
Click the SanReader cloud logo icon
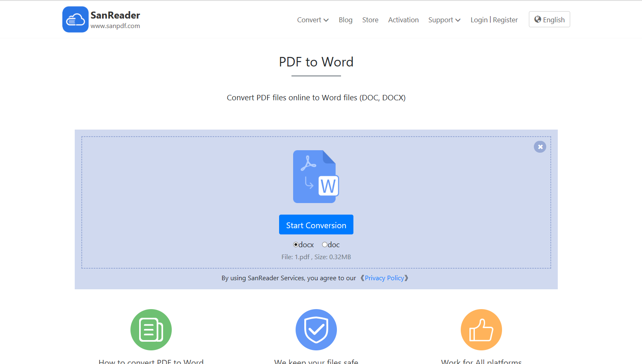[x=76, y=19]
